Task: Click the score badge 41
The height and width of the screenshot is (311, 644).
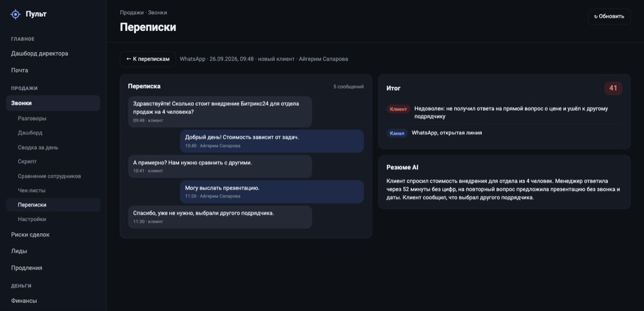Action: click(x=613, y=88)
